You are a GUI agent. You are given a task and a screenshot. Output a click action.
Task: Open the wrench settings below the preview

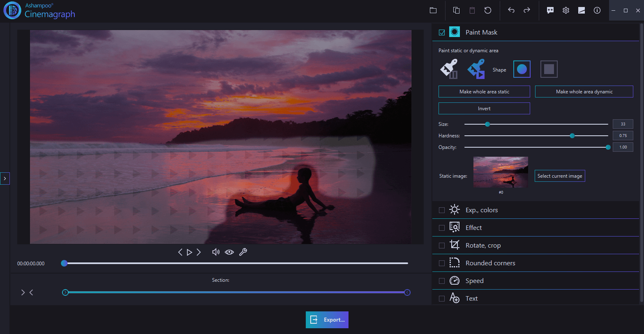[243, 252]
